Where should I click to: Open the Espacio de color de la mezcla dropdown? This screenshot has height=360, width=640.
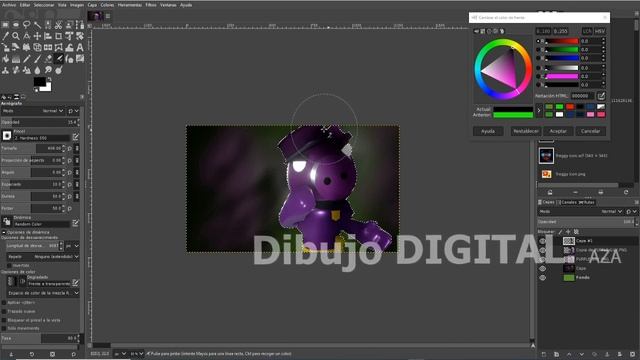[x=43, y=293]
